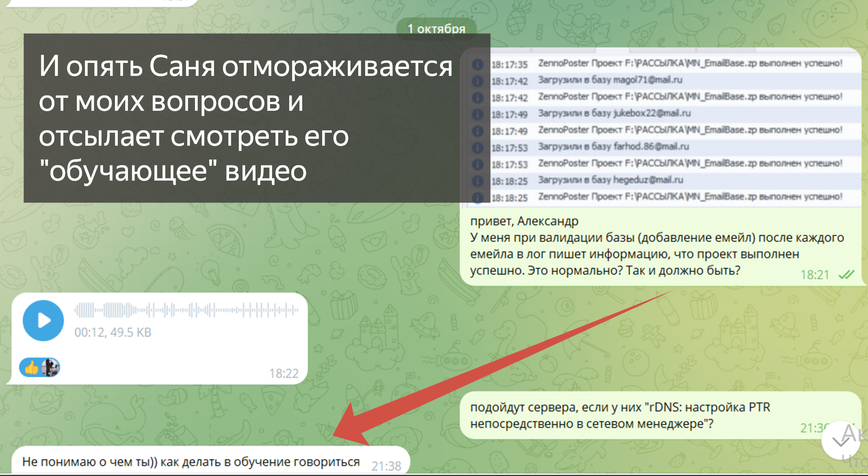Click email magol71@mail.ru in the log

click(647, 80)
